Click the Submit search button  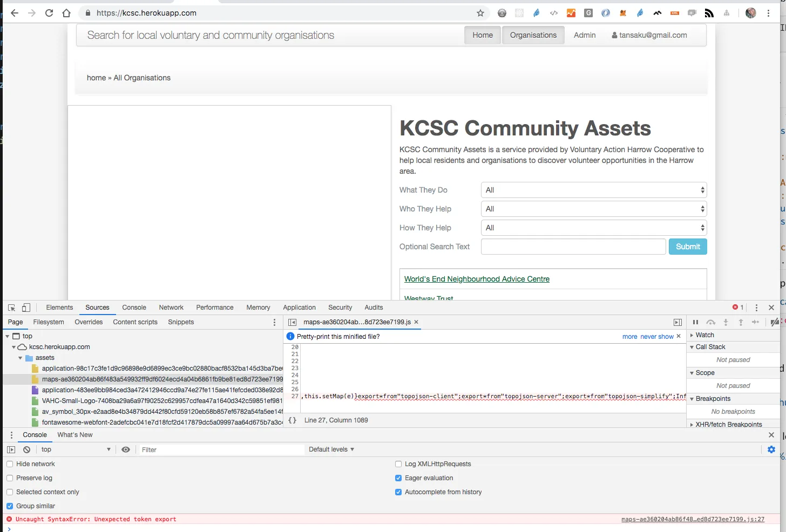(688, 247)
